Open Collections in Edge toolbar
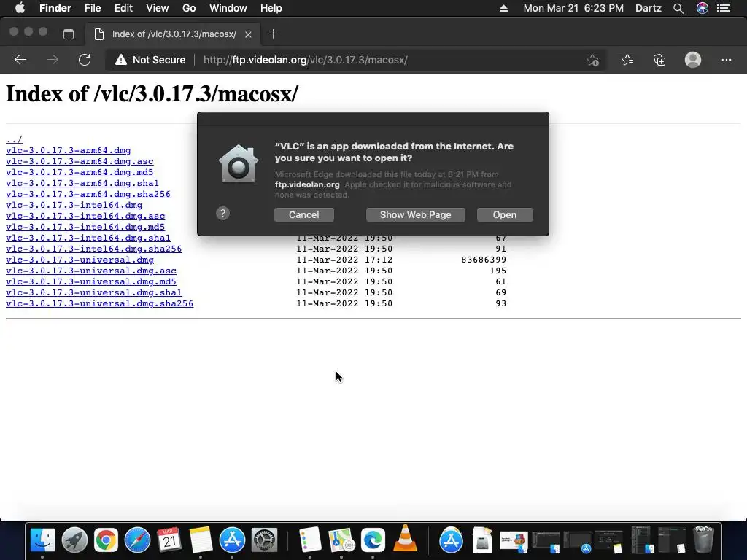Image resolution: width=747 pixels, height=560 pixels. 659,60
